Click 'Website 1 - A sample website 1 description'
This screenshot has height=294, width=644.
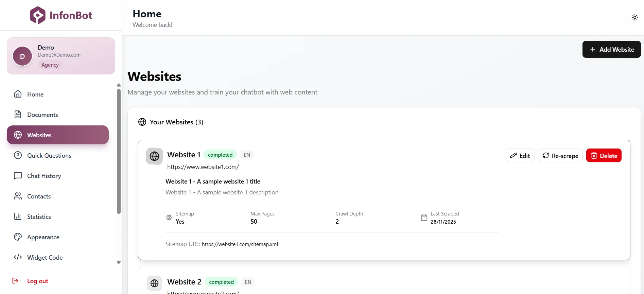point(222,192)
